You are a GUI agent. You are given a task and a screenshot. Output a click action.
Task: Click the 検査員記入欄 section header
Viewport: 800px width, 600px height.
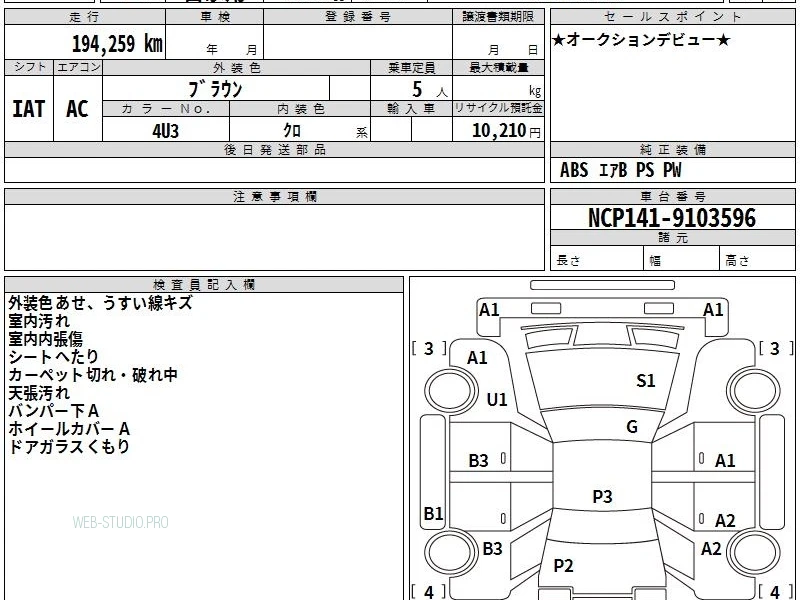[204, 285]
